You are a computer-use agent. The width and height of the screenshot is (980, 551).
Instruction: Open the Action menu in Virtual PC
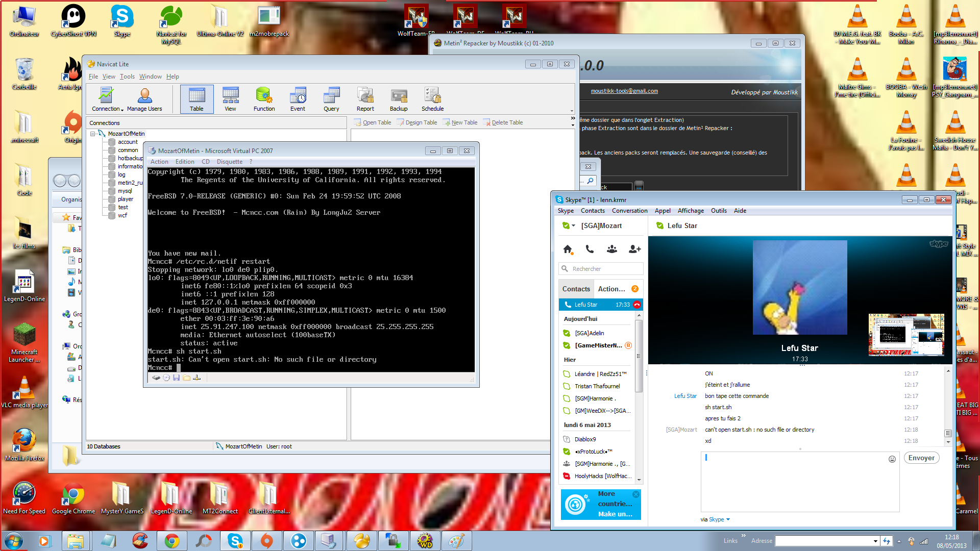click(x=159, y=162)
